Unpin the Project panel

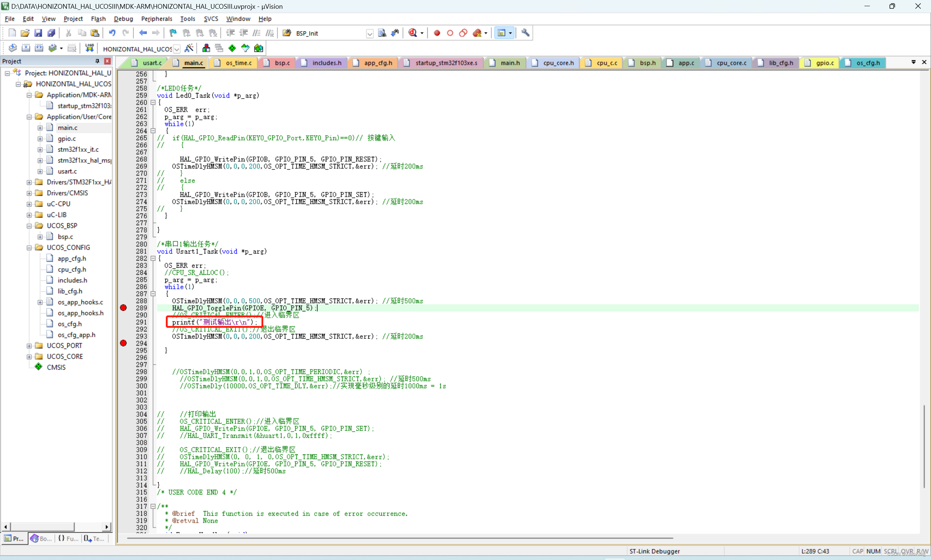pos(97,61)
